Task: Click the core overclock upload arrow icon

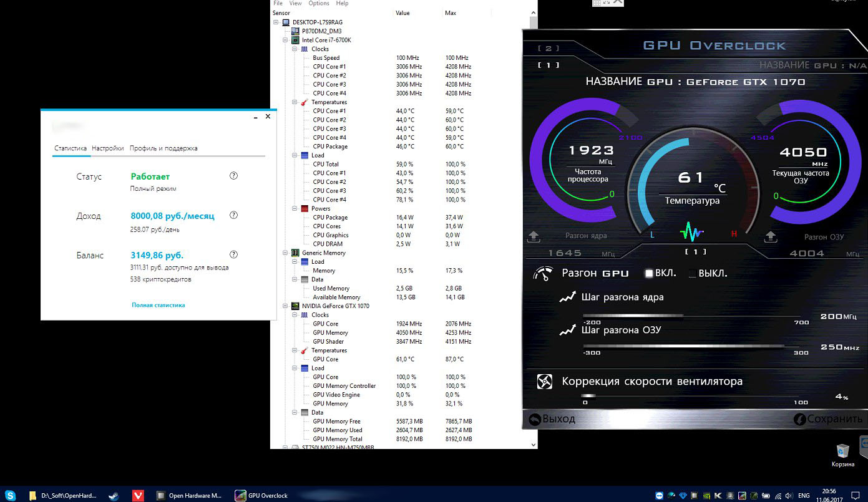Action: tap(534, 236)
